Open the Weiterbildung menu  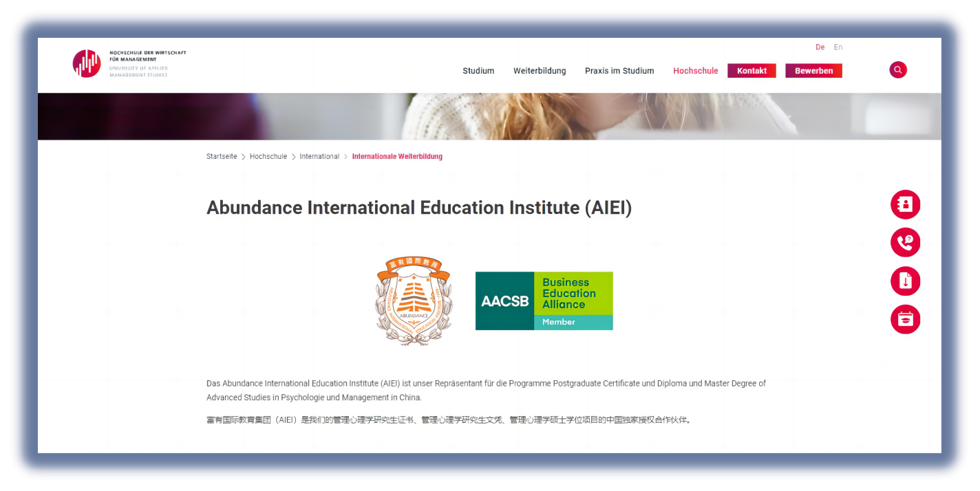[540, 71]
